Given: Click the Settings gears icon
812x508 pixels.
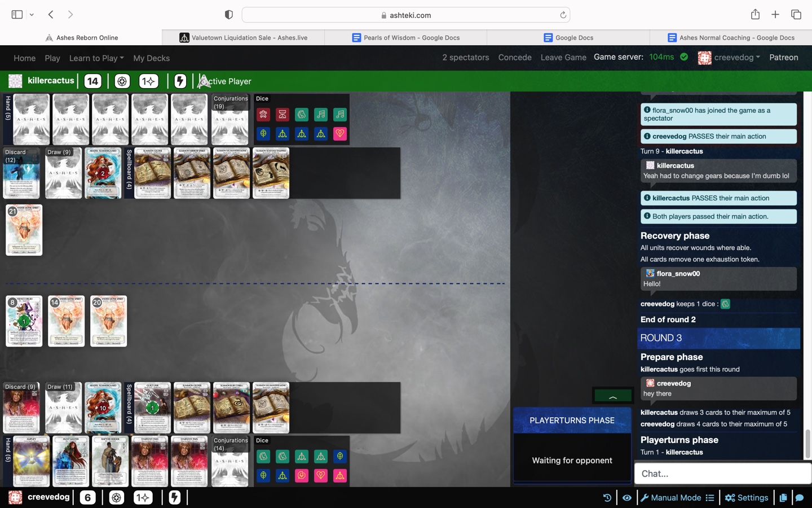Looking at the screenshot, I should tap(730, 498).
